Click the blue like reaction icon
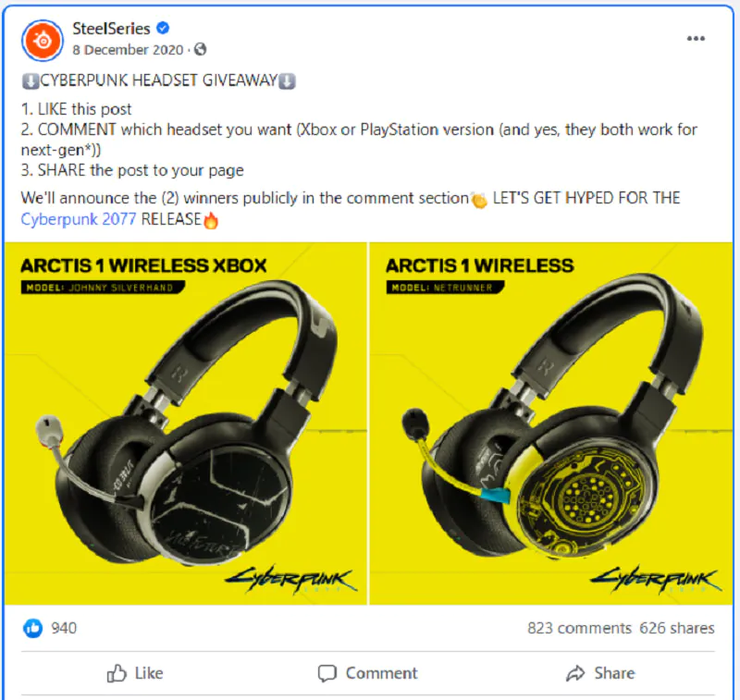This screenshot has height=700, width=740. [32, 628]
